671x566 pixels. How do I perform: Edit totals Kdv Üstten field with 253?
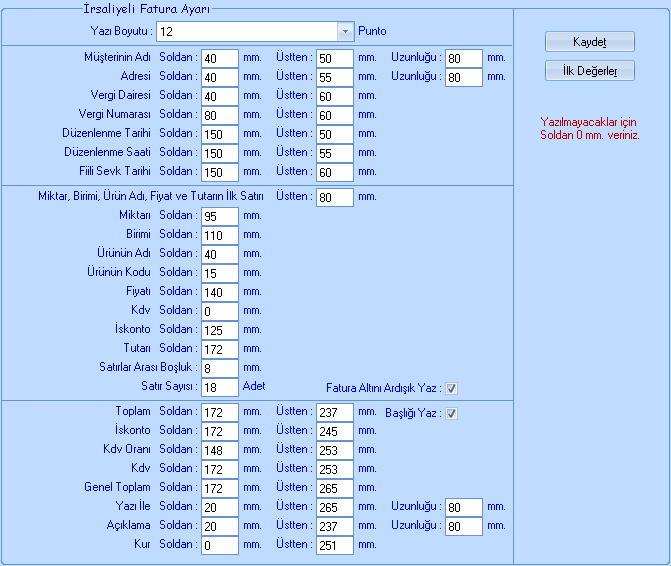tap(335, 469)
